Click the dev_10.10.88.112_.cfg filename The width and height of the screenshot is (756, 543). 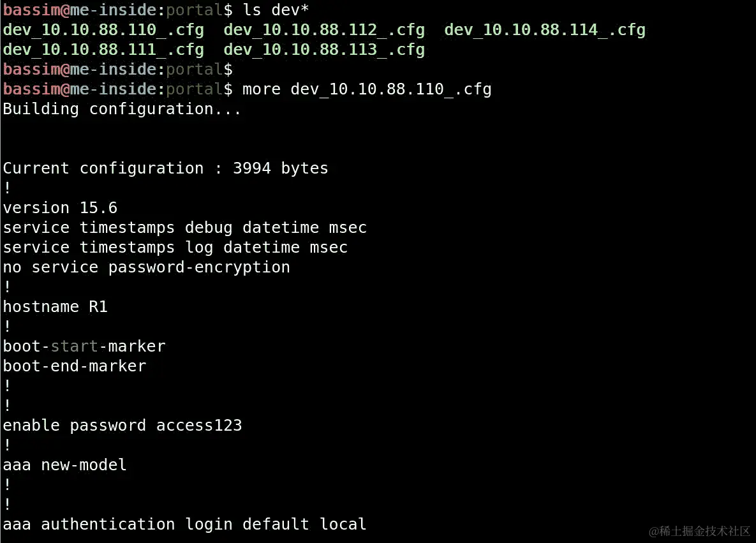[x=324, y=30]
